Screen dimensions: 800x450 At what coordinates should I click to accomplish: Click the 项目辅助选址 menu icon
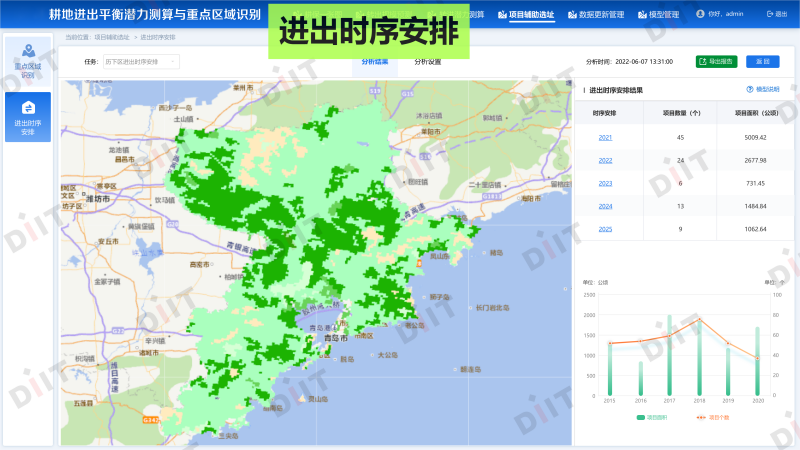click(502, 14)
